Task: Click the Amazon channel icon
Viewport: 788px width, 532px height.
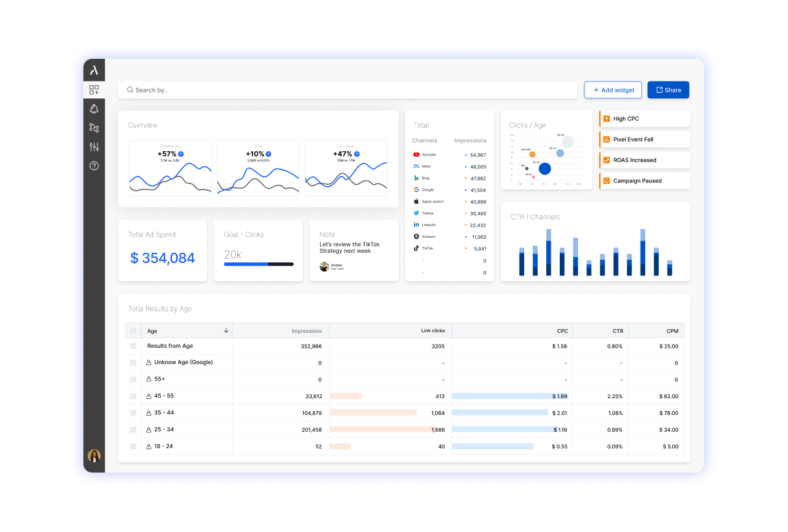Action: pos(416,236)
